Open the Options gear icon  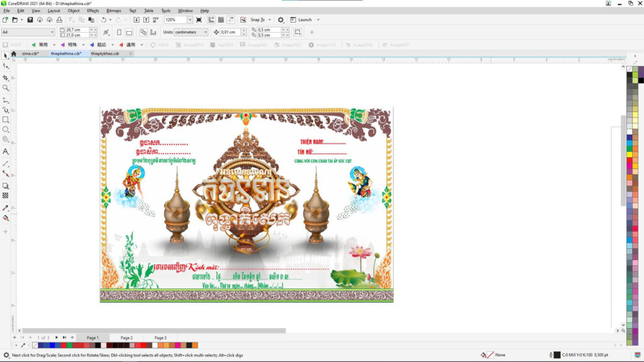tap(281, 19)
